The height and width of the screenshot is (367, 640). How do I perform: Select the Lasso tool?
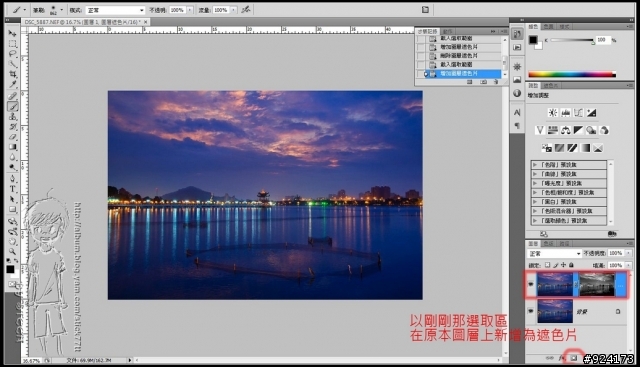(12, 54)
